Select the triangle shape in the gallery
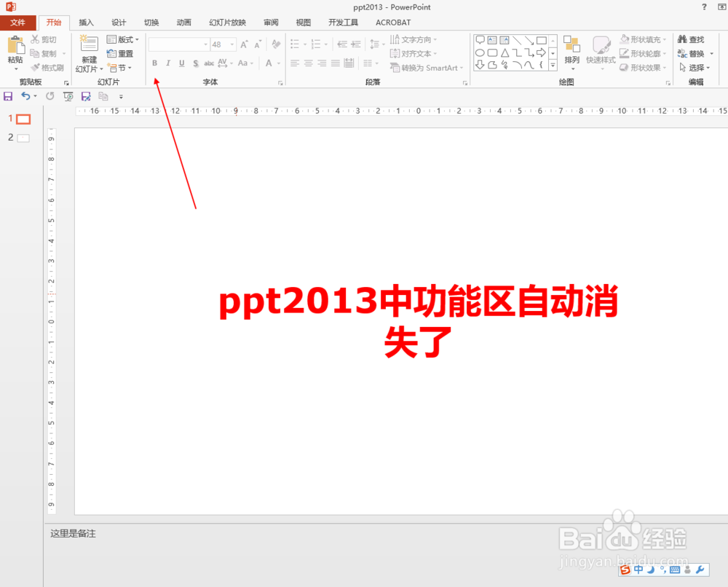This screenshot has height=587, width=728. [x=505, y=53]
